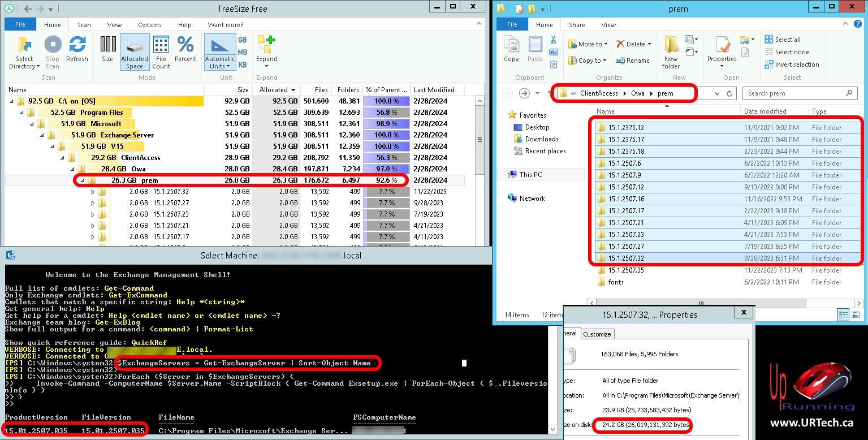Click the % of Parent usage bar for prem

click(387, 180)
